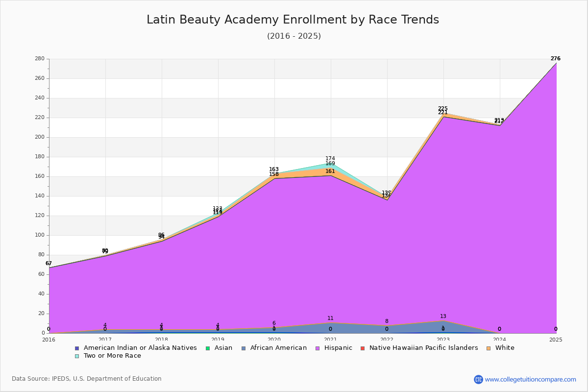Click the orange White legend swatch
This screenshot has width=588, height=392.
[x=489, y=348]
